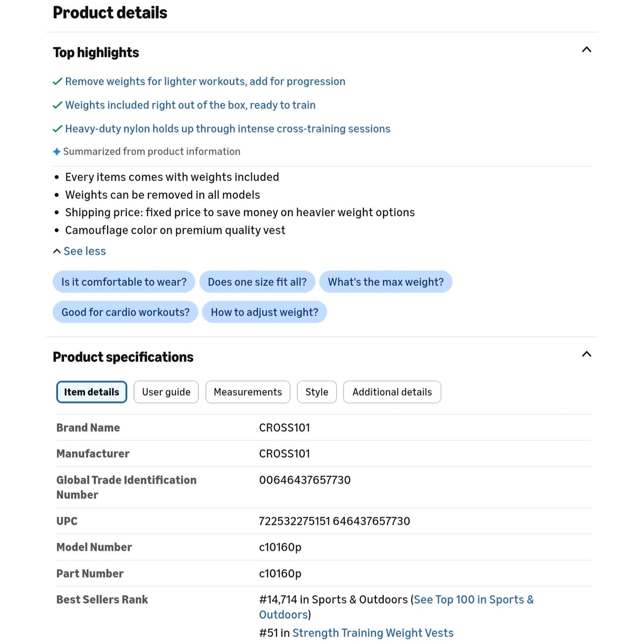Open Strength Training Weight Vests category link
644x644 pixels.
click(373, 633)
